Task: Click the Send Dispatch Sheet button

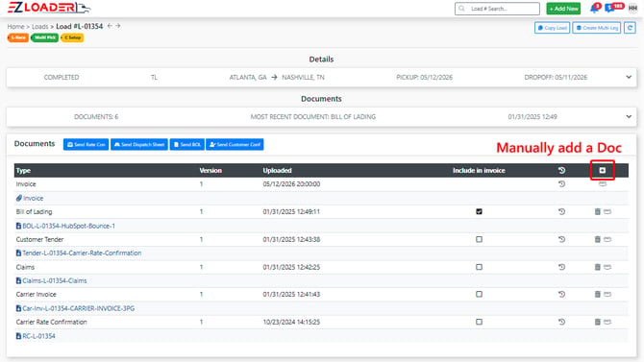Action: (x=139, y=144)
